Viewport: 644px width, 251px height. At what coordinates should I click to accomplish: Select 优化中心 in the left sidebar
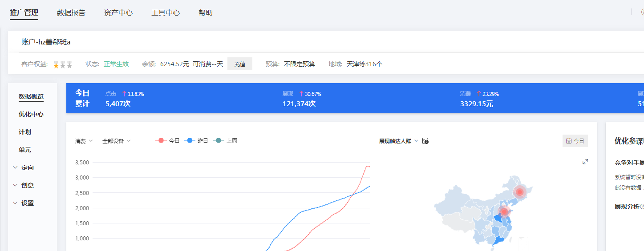coord(31,114)
